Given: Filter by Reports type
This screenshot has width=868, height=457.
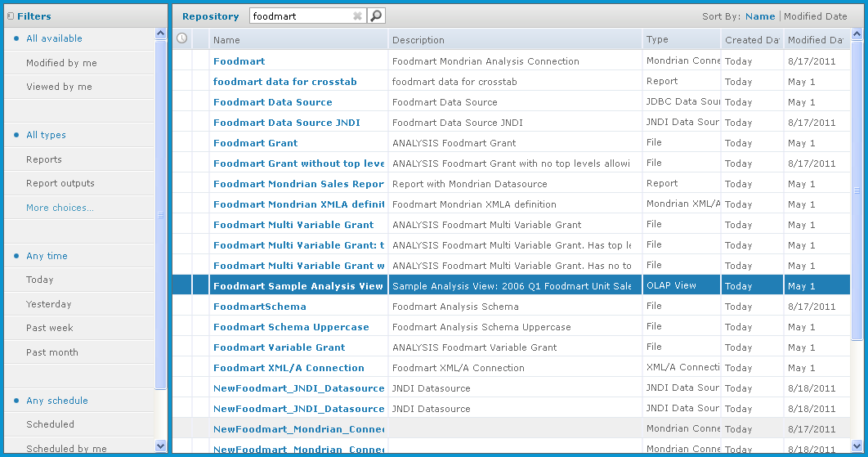Looking at the screenshot, I should (x=44, y=159).
